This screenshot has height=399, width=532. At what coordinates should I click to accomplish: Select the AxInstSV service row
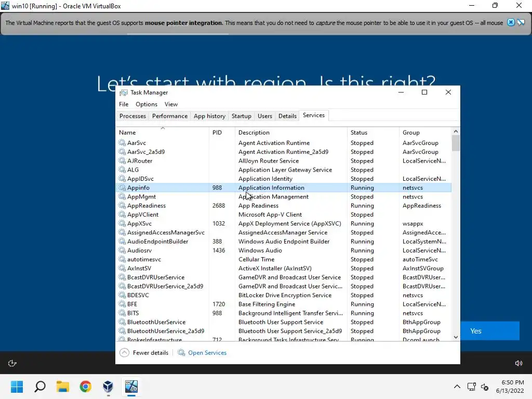[284, 269]
